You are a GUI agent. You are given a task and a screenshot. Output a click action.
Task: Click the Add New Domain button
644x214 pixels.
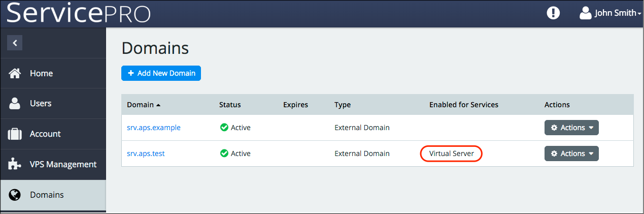(x=161, y=73)
